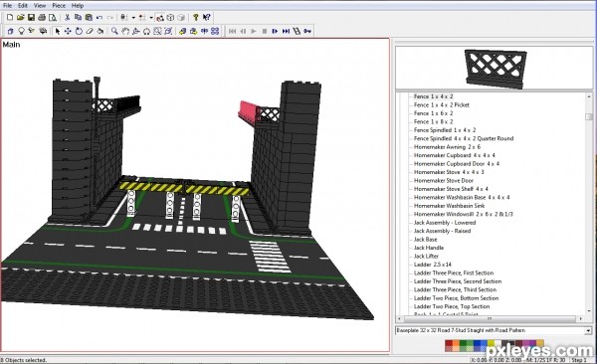Pick the red color swatch

pos(449,343)
